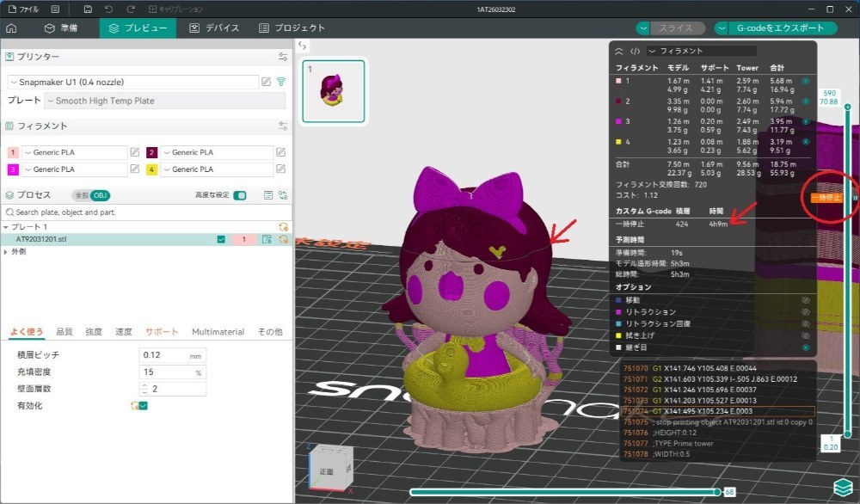Click the process settings list icon
This screenshot has width=860, height=504.
coord(268,195)
